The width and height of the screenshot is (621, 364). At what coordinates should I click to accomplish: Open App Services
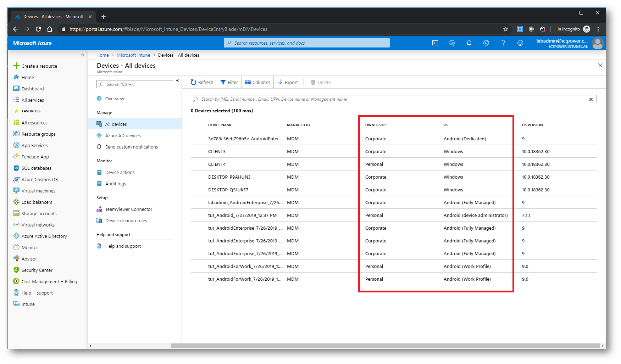pyautogui.click(x=31, y=145)
